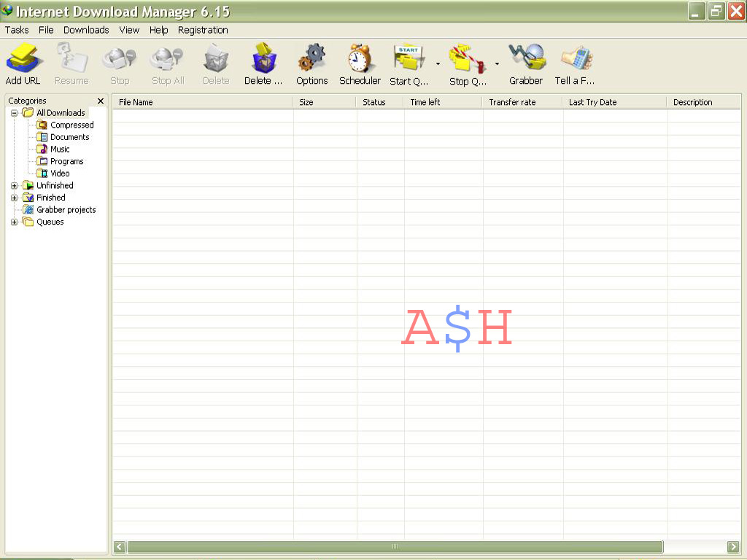Open the Tasks menu
This screenshot has height=560, width=747.
[17, 30]
